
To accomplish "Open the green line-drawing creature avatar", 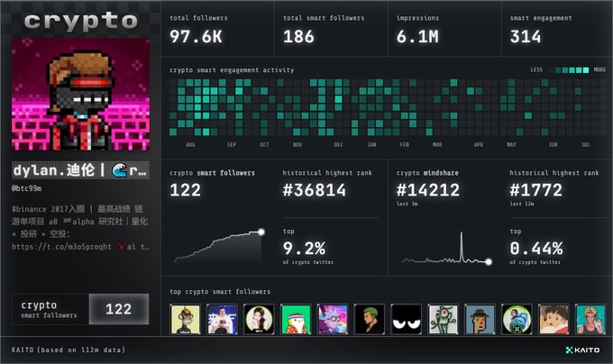I will pyautogui.click(x=443, y=320).
